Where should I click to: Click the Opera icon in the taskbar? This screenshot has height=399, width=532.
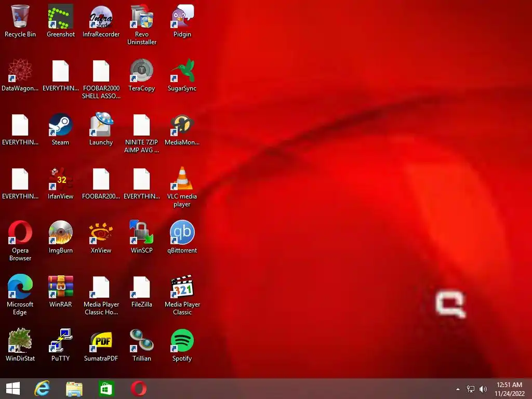pyautogui.click(x=139, y=389)
